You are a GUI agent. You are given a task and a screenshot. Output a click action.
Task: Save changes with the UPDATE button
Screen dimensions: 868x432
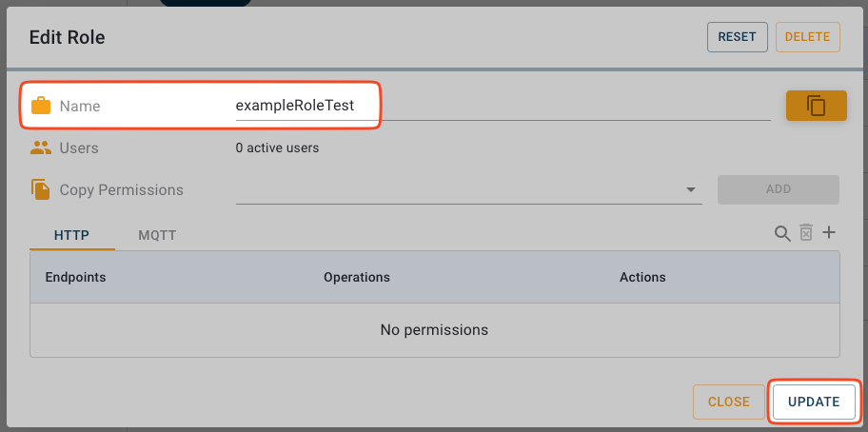(x=814, y=402)
